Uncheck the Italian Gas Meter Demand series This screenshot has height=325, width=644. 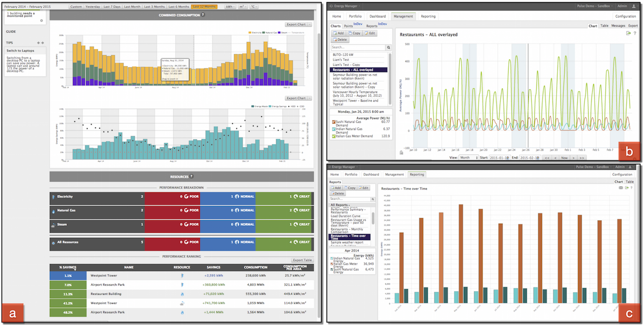[333, 136]
